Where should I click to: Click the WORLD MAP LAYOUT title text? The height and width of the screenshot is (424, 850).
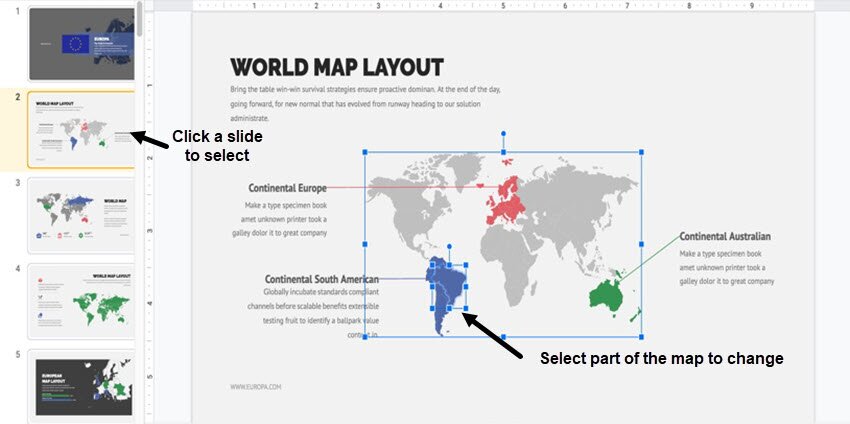pyautogui.click(x=337, y=68)
